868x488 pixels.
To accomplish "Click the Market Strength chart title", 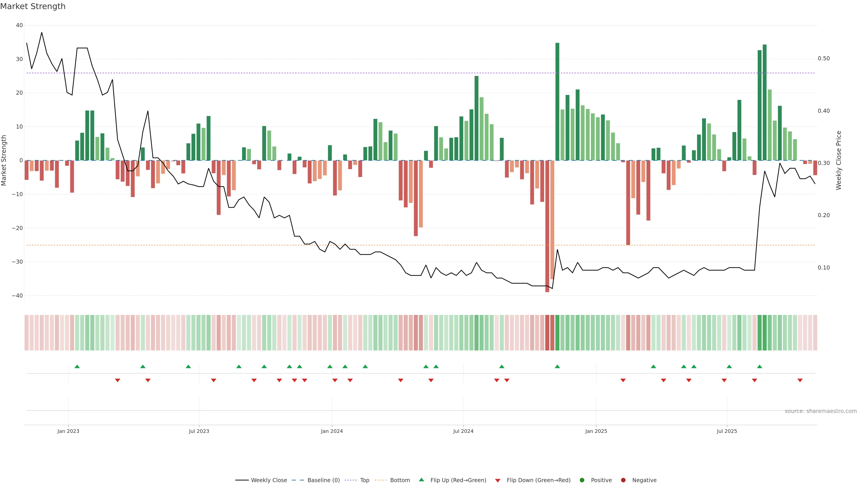I will click(x=33, y=6).
